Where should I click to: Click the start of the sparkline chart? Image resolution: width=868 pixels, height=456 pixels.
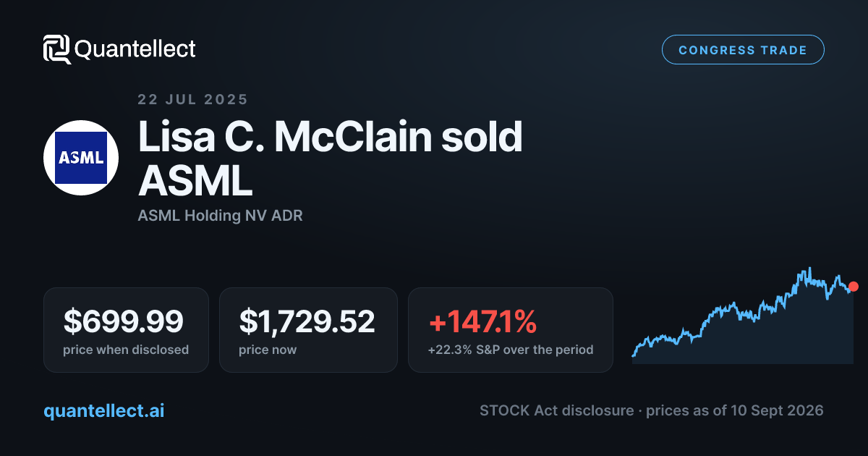click(634, 355)
